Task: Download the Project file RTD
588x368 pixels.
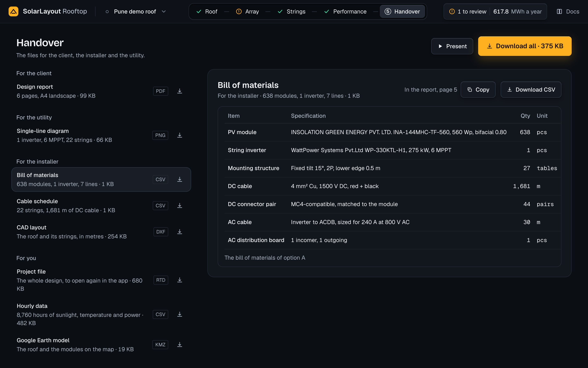Action: [x=179, y=280]
